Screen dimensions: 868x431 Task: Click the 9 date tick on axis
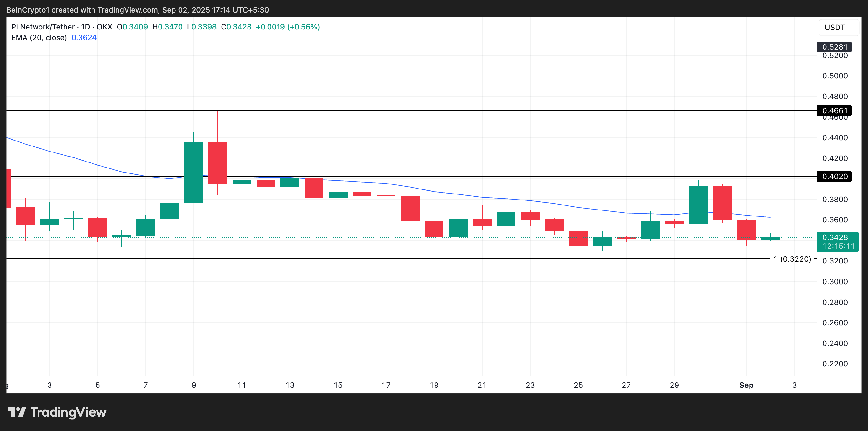tap(193, 385)
